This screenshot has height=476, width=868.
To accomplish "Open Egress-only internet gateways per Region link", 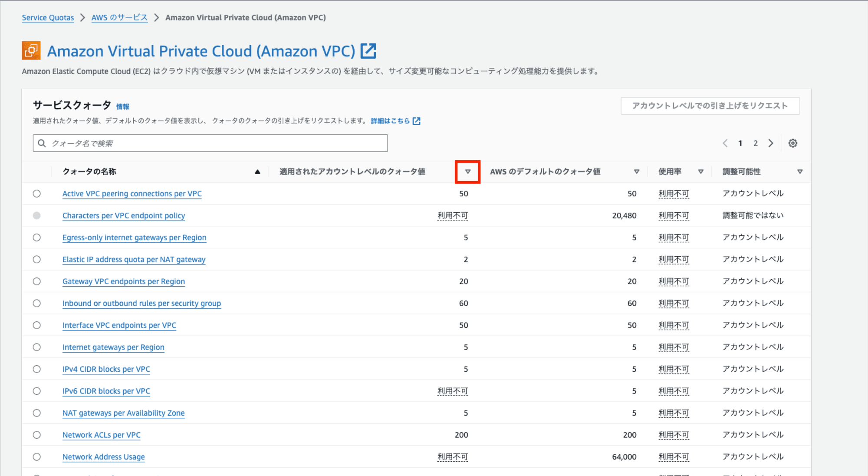I will 134,238.
